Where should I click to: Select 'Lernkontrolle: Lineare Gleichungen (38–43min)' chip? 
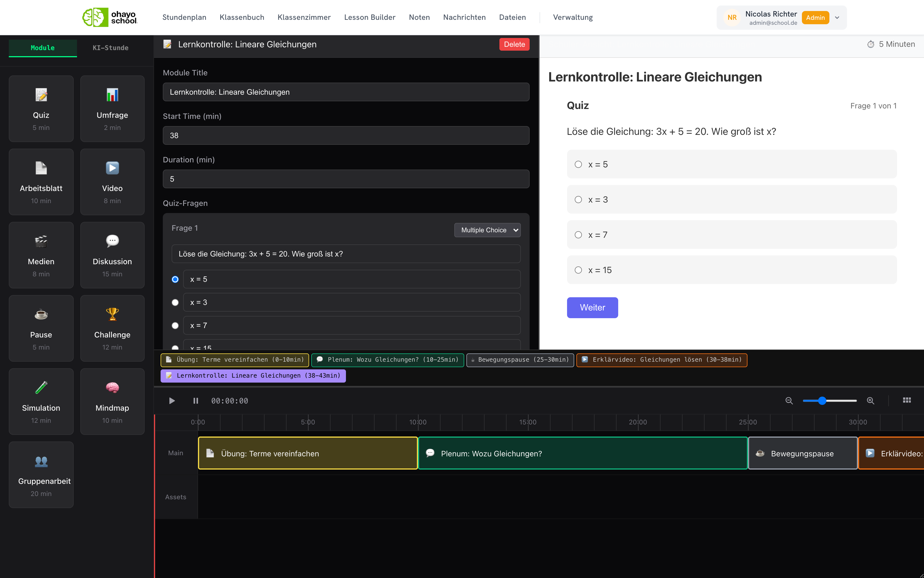pyautogui.click(x=253, y=376)
